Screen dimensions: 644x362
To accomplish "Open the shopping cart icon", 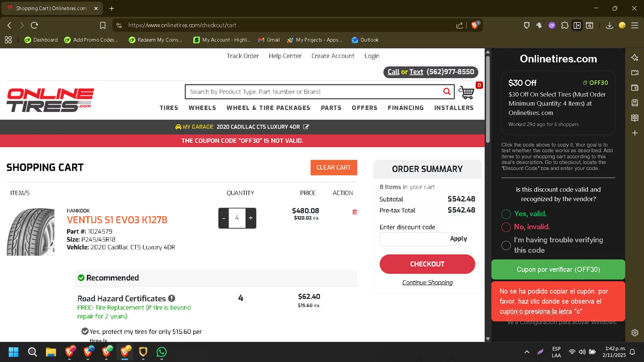I will pos(466,92).
